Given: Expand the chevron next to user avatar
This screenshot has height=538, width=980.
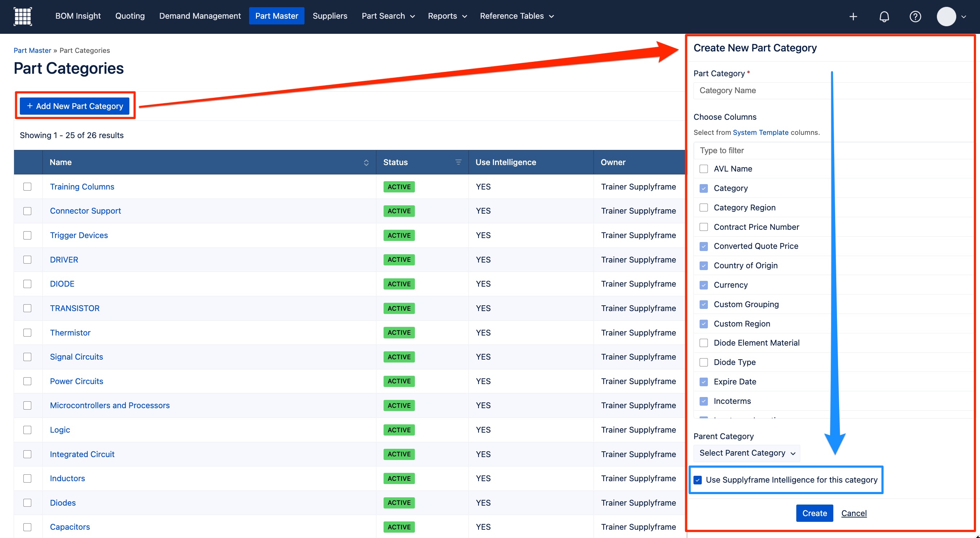Looking at the screenshot, I should coord(963,17).
